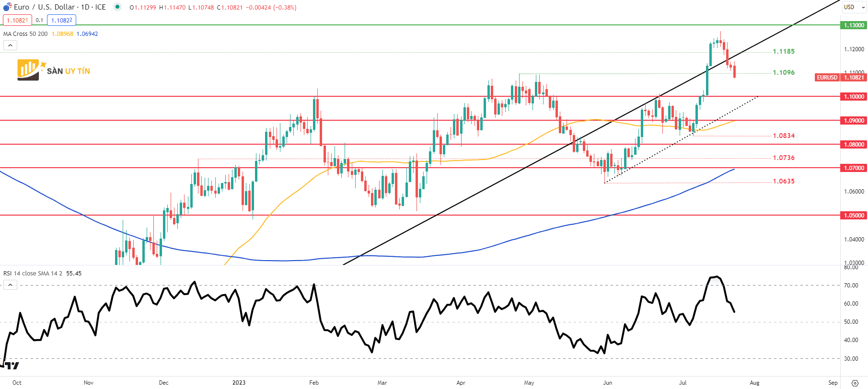This screenshot has width=868, height=389.
Task: Select the RSI 14 close SMA legend
Action: pyautogui.click(x=33, y=274)
